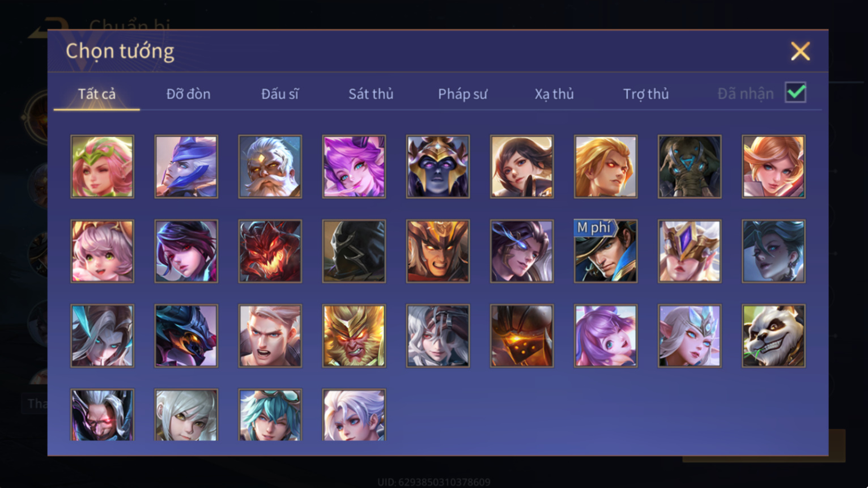Toggle the "Đã nhận" checkbox
Screen dimensions: 868x488
pyautogui.click(x=795, y=92)
